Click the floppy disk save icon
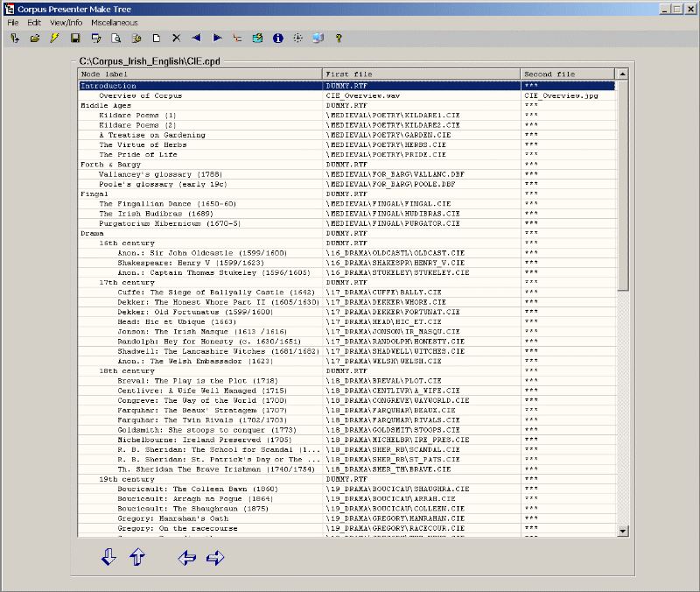This screenshot has width=700, height=592. point(75,39)
